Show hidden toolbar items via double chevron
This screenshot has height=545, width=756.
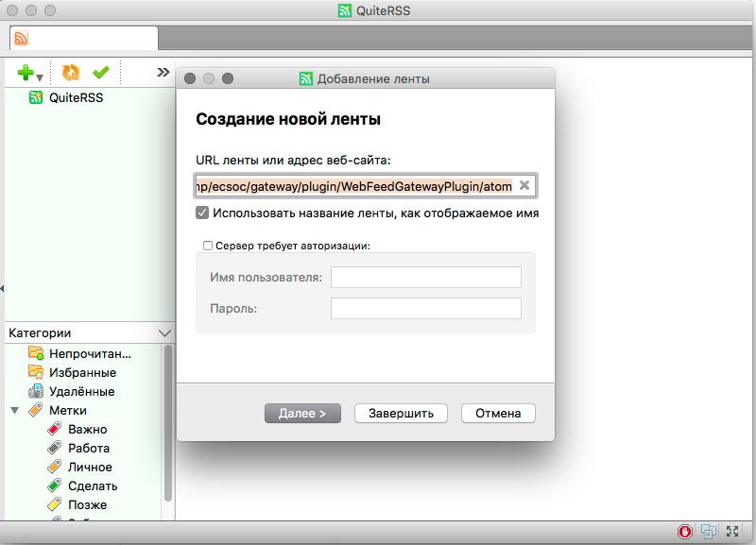click(163, 73)
